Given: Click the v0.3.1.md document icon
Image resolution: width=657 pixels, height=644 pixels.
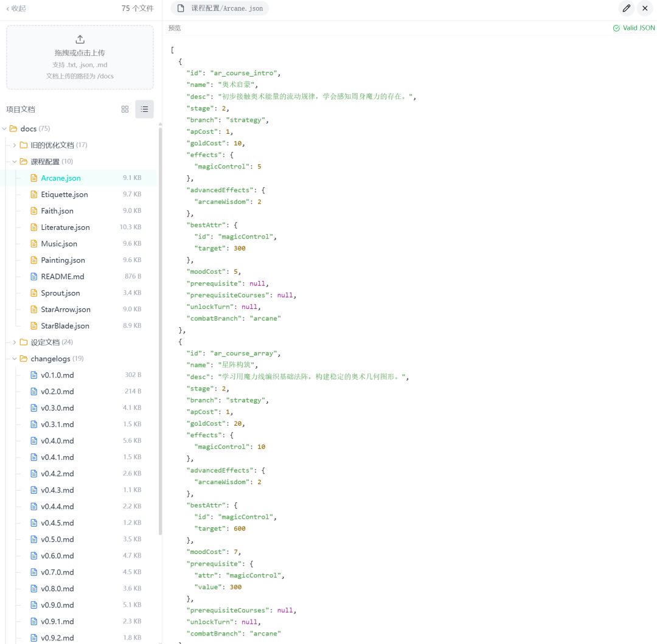Looking at the screenshot, I should tap(34, 424).
